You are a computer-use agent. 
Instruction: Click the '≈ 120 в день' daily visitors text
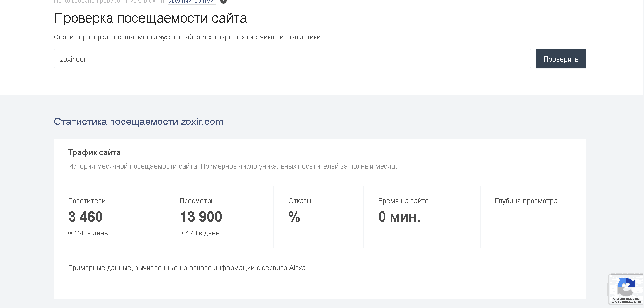pos(88,233)
